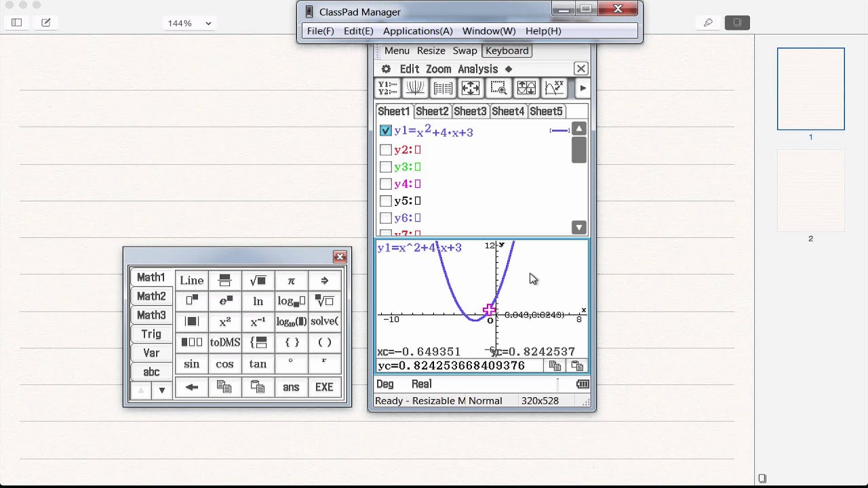868x488 pixels.
Task: Check the y2 function checkbox
Action: 386,150
